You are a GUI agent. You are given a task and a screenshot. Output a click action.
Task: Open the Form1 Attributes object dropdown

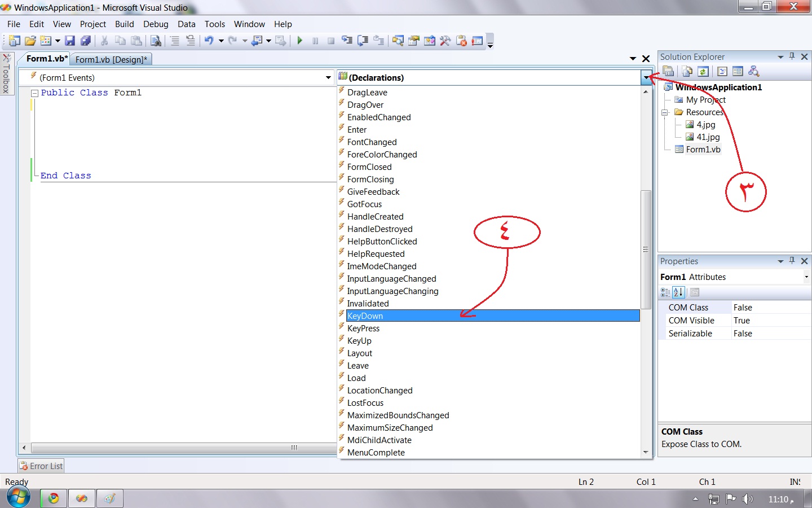(x=806, y=277)
